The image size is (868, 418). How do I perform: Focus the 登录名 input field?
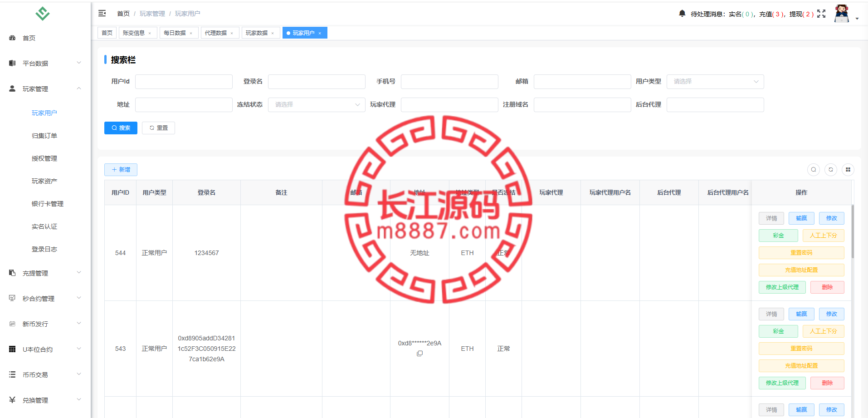pyautogui.click(x=317, y=82)
